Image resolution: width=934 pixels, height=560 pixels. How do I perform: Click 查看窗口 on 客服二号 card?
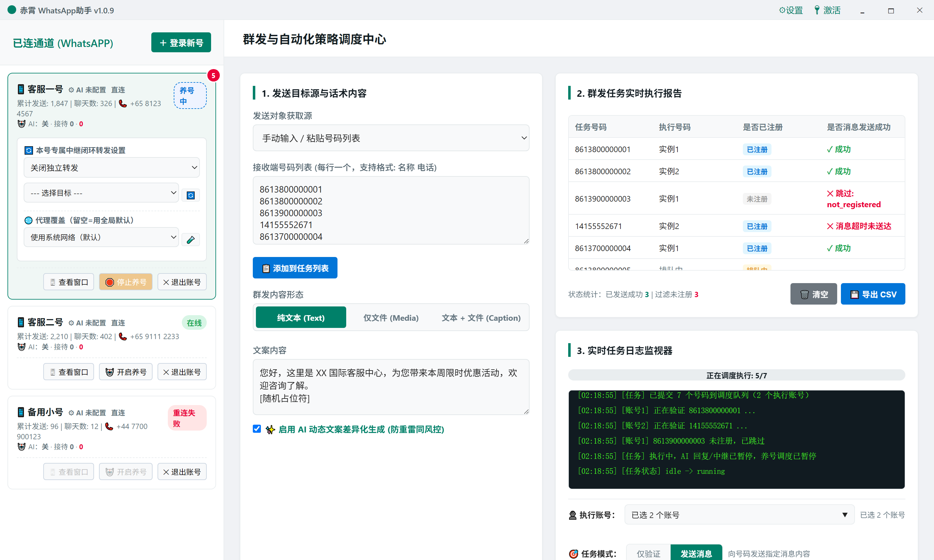(x=69, y=372)
